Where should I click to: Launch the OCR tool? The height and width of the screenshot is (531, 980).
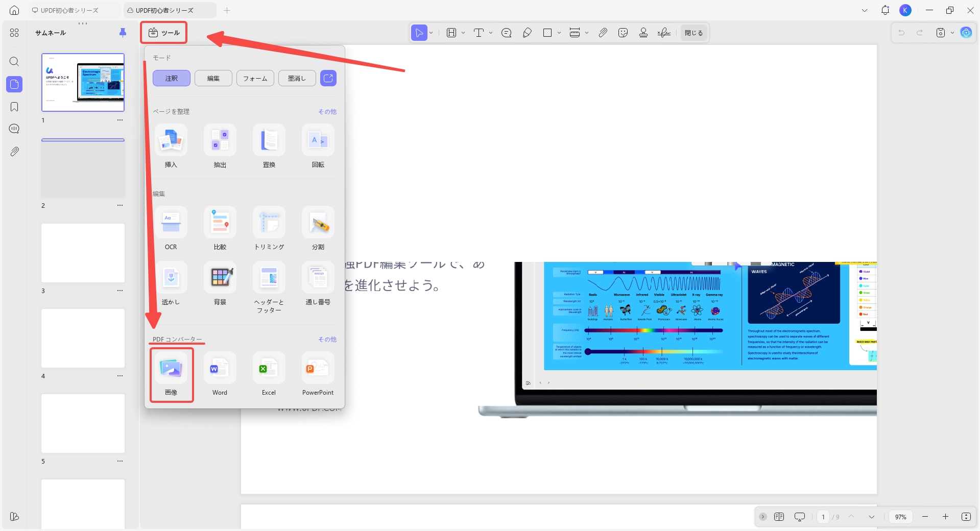pos(171,228)
